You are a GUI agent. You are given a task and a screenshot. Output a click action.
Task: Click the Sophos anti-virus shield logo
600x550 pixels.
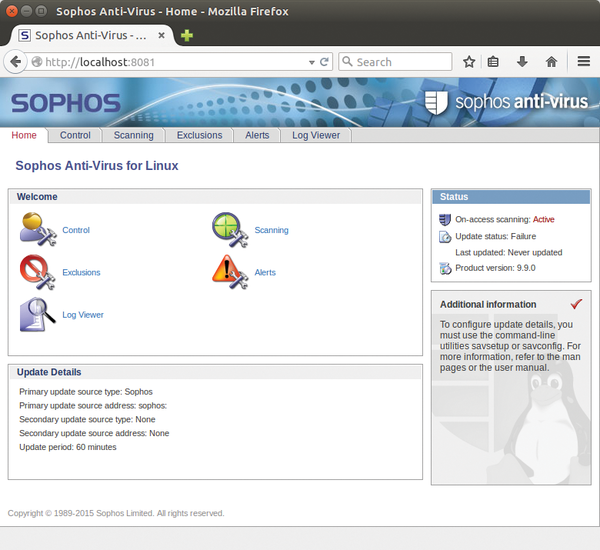(x=436, y=102)
